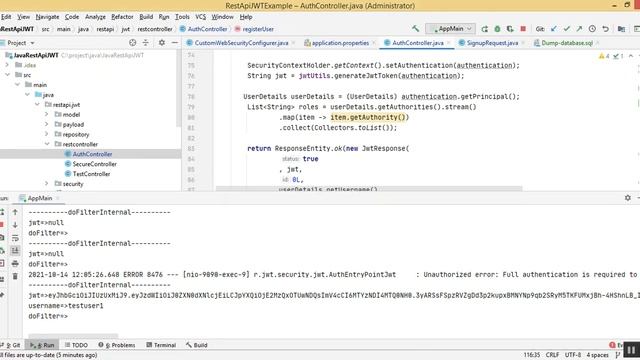Open the AppMain run configuration dropdown

point(451,29)
